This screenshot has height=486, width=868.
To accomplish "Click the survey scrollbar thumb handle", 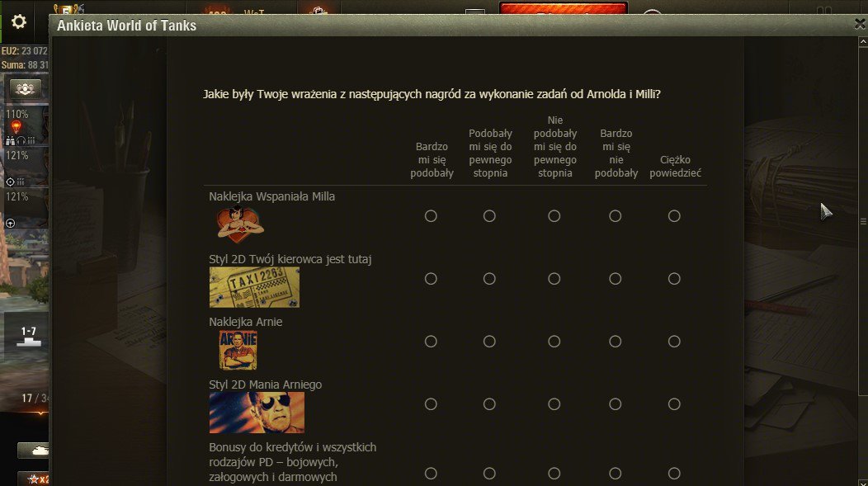I will coord(862,221).
